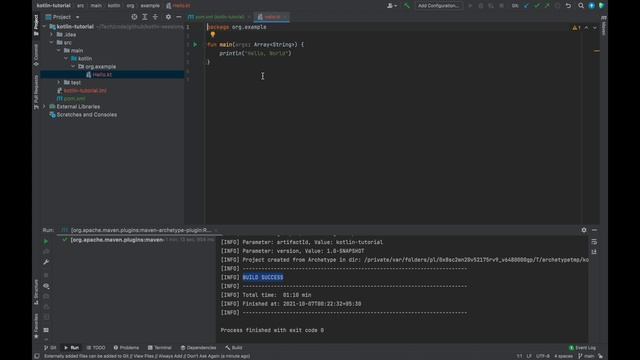
Task: Collapse the src folder
Action: click(x=51, y=42)
